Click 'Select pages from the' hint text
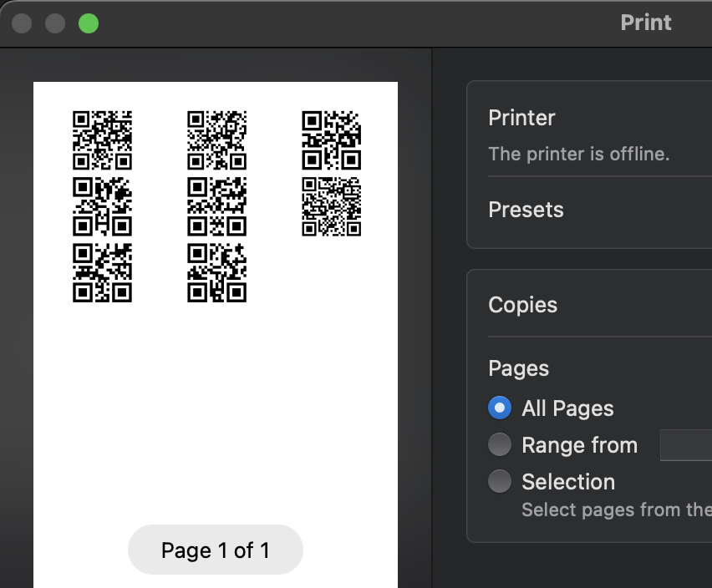712x588 pixels. [617, 510]
